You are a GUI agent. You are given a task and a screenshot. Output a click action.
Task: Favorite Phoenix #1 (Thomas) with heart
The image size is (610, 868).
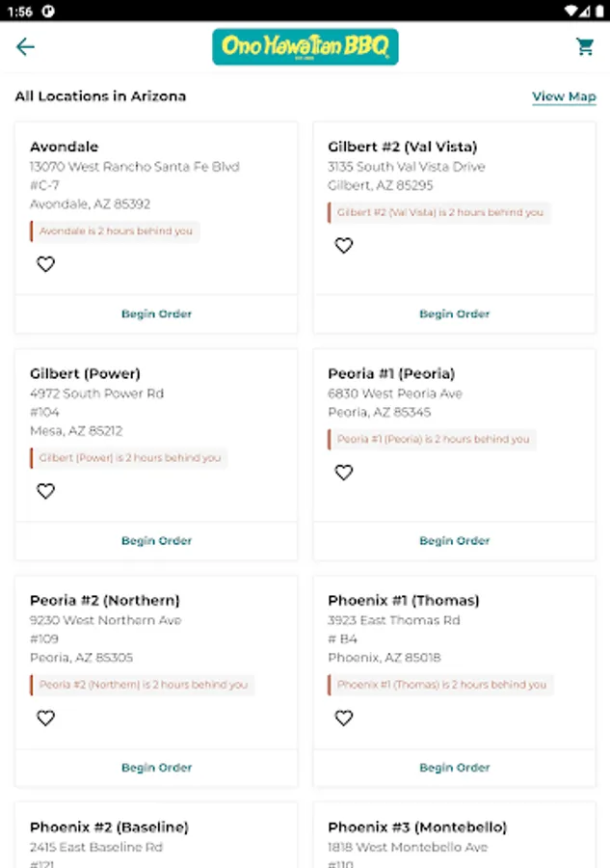click(344, 719)
